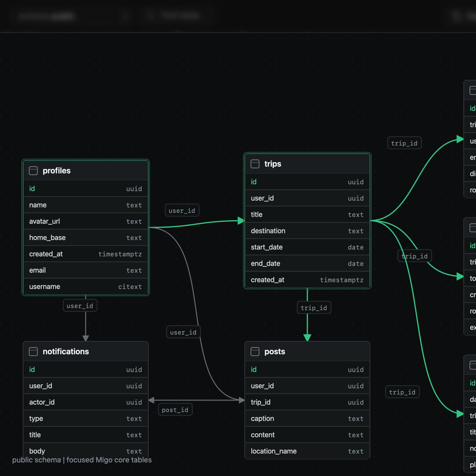Viewport: 476px width, 476px height.
Task: Click the name row in profiles
Action: click(x=86, y=205)
